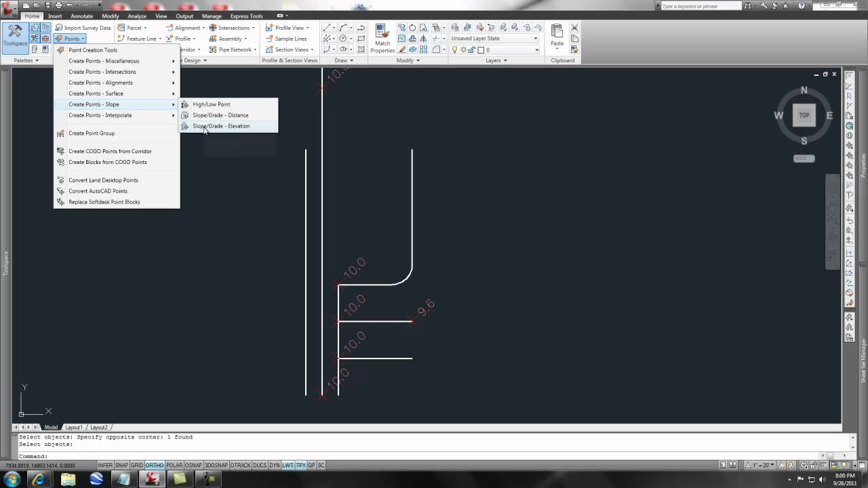Click the Civil 3D taskbar icon
868x488 pixels.
(152, 479)
